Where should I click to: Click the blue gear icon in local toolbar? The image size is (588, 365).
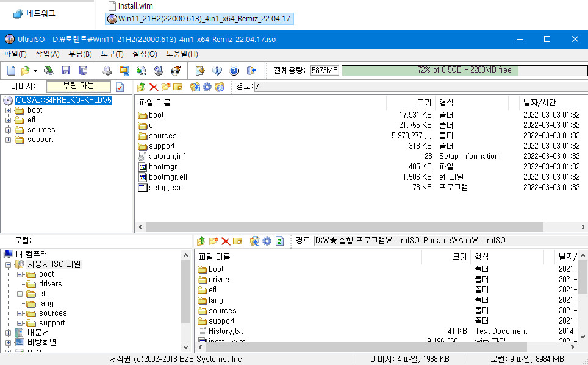coord(267,241)
